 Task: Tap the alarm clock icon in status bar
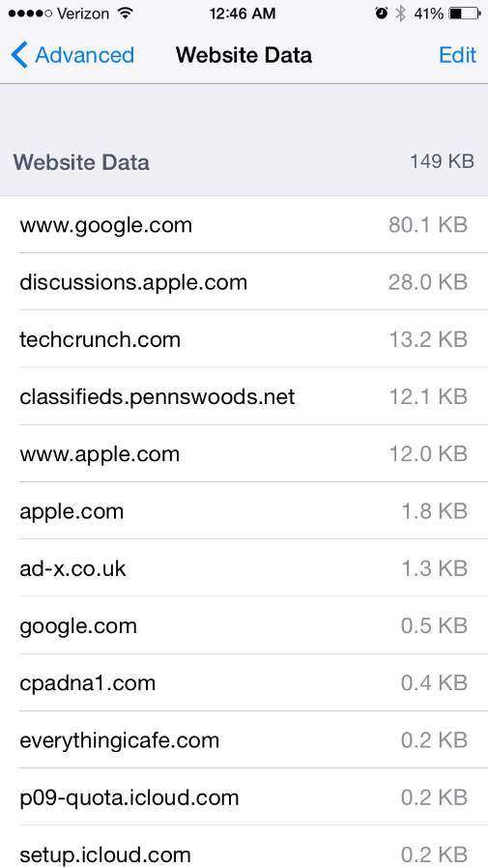tap(381, 14)
